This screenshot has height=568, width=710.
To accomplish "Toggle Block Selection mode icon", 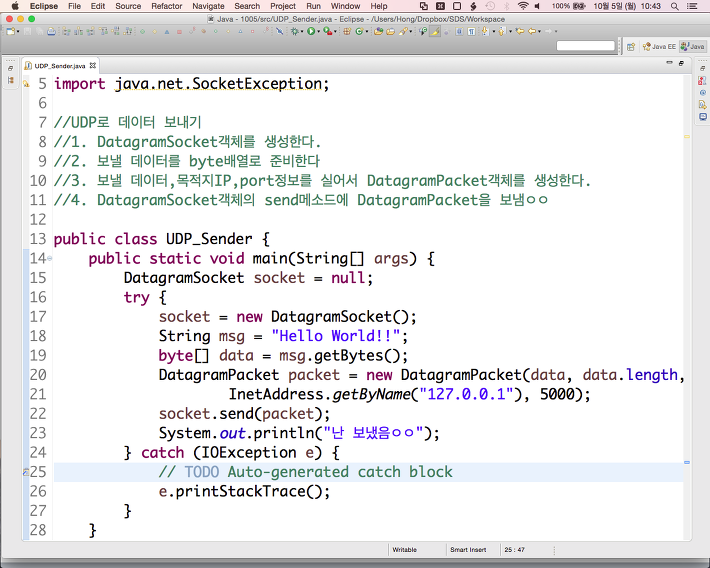I will click(459, 31).
